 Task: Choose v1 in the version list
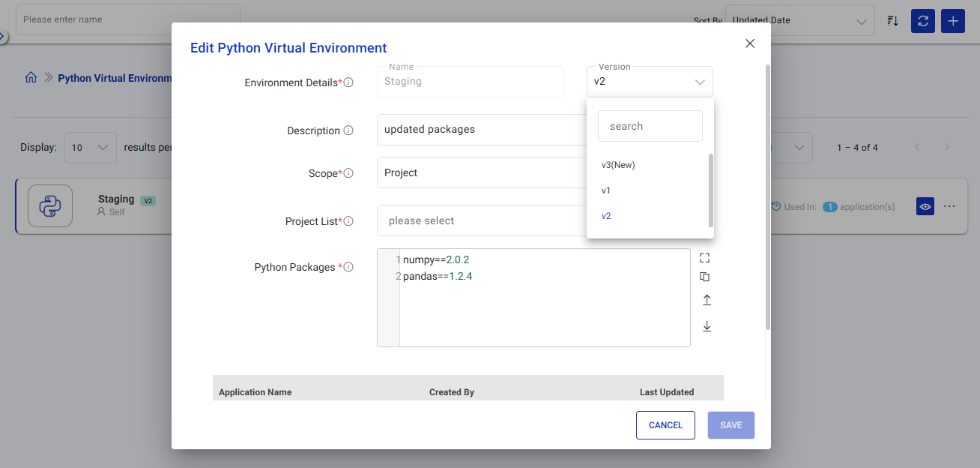[x=606, y=190]
